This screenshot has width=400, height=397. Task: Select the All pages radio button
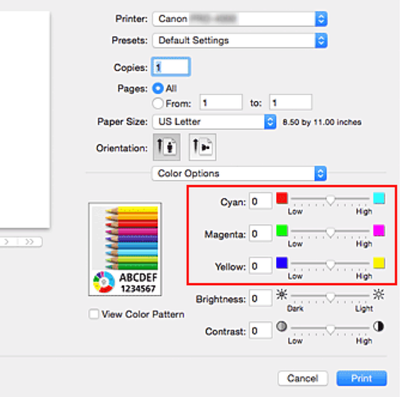(158, 88)
